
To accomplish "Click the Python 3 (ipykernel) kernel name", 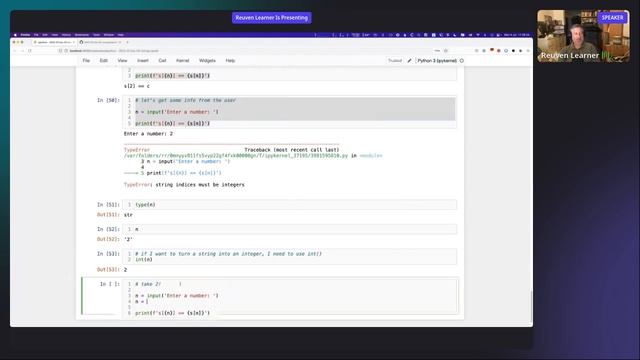I will coord(437,60).
